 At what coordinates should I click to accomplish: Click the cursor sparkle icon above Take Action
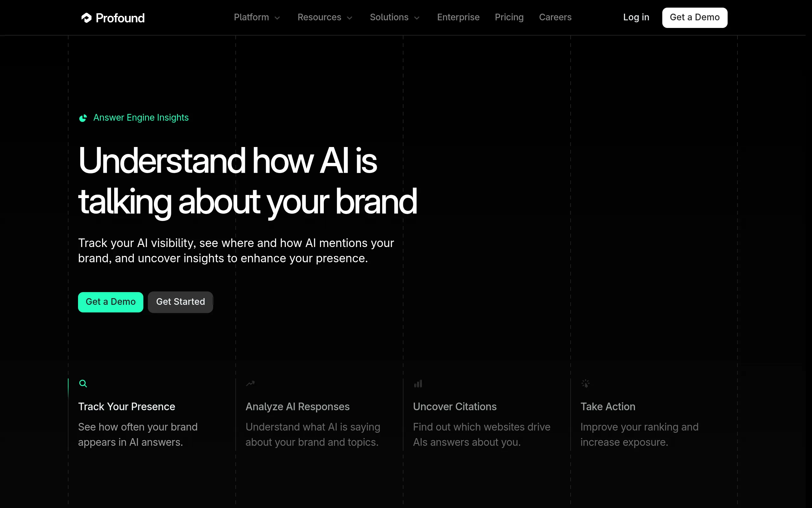click(585, 383)
